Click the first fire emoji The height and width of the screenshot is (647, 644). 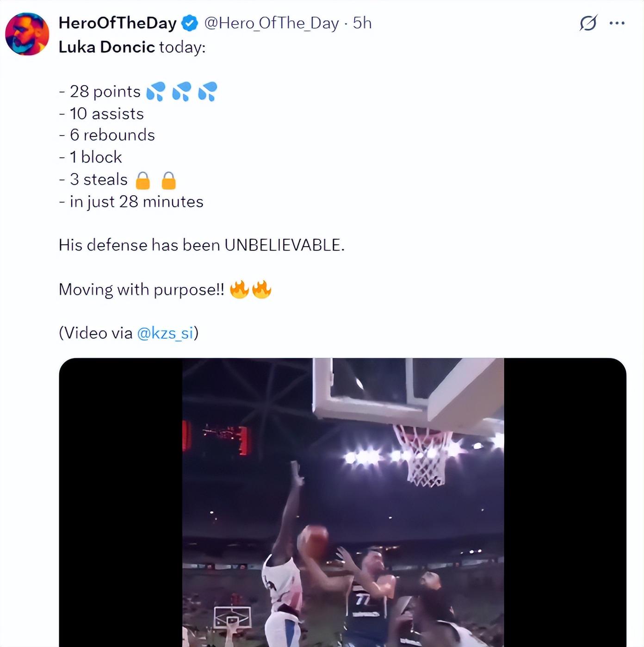(x=239, y=290)
